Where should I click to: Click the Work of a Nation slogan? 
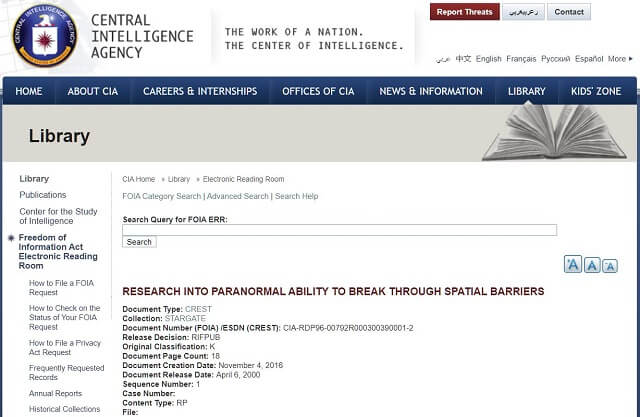tap(314, 39)
